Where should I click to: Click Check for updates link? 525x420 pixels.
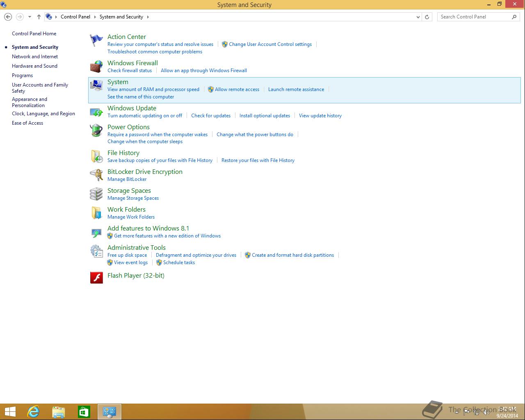[x=211, y=116]
